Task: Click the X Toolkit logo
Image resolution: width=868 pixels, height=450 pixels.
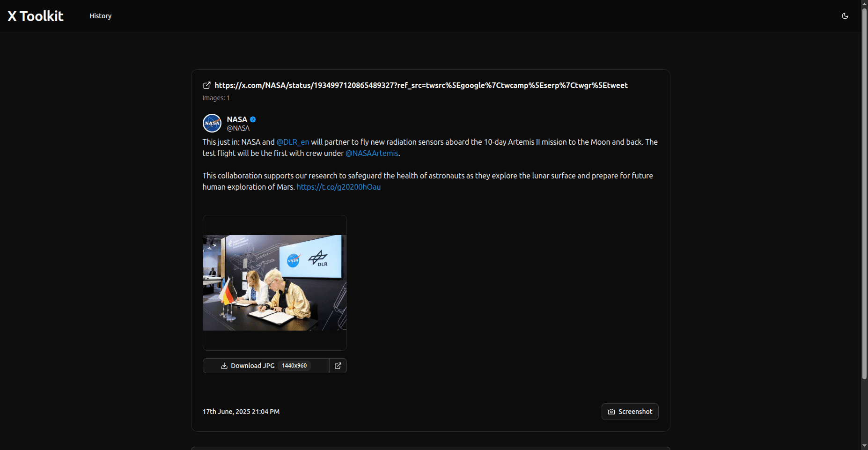Action: point(36,16)
